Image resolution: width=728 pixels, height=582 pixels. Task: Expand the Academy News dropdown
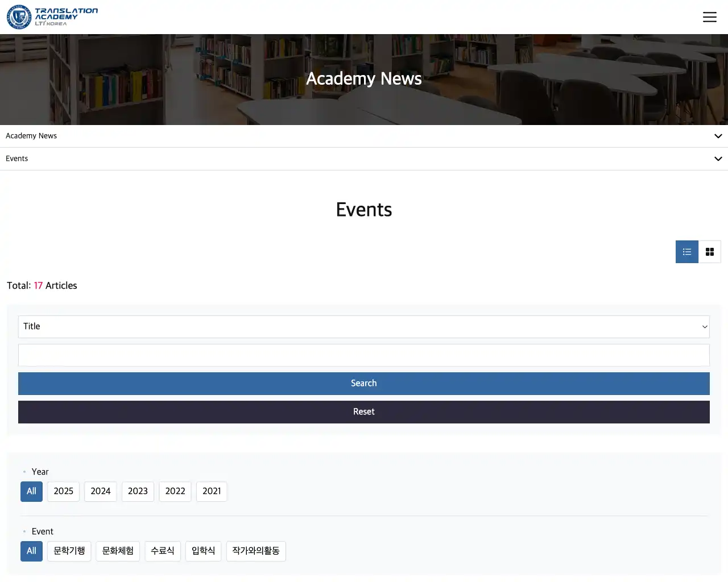(364, 136)
